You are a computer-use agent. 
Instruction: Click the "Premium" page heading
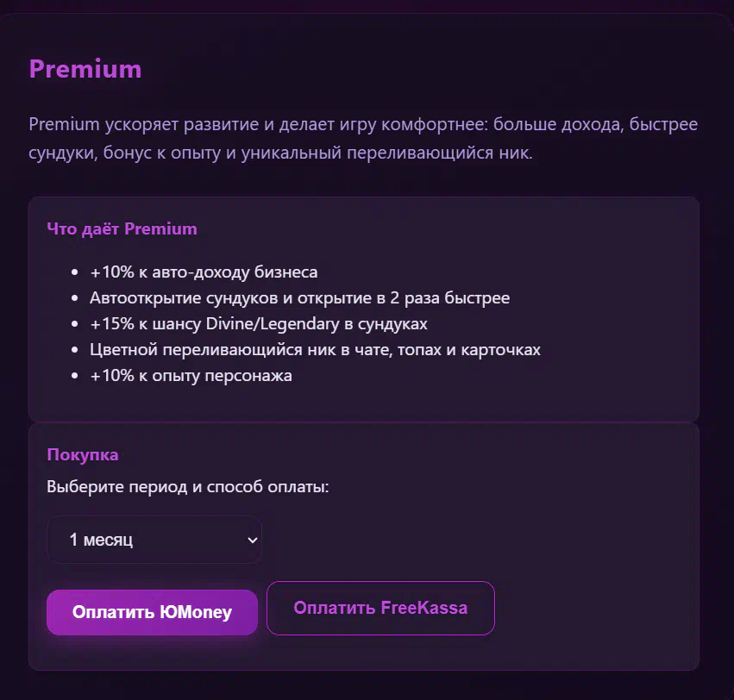85,68
